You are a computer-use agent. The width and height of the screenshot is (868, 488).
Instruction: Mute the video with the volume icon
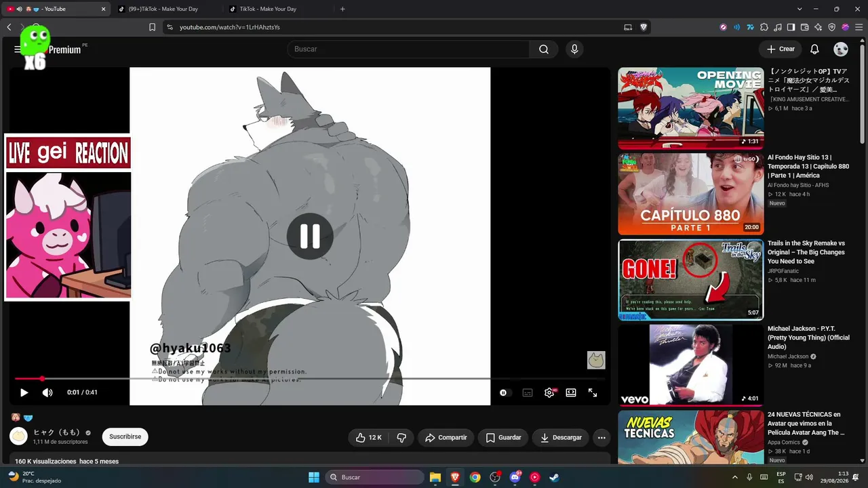tap(47, 392)
